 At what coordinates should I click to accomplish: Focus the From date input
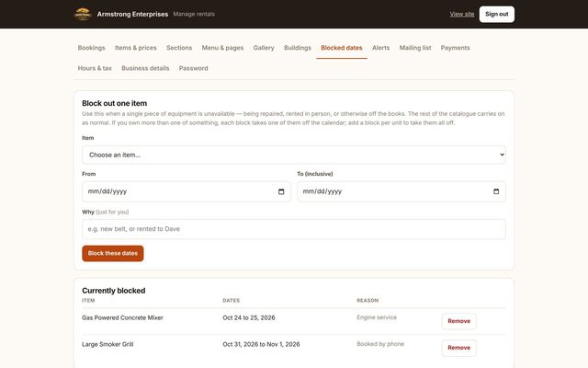click(x=187, y=191)
